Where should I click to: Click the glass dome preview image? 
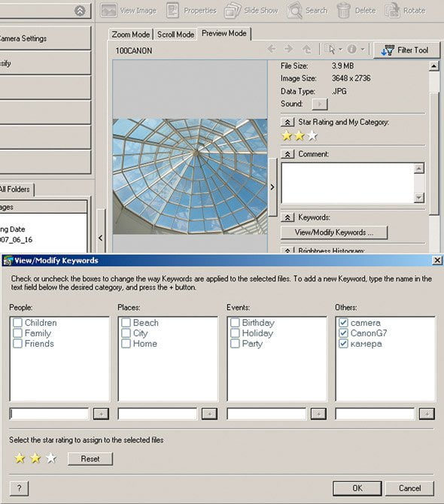[x=190, y=176]
